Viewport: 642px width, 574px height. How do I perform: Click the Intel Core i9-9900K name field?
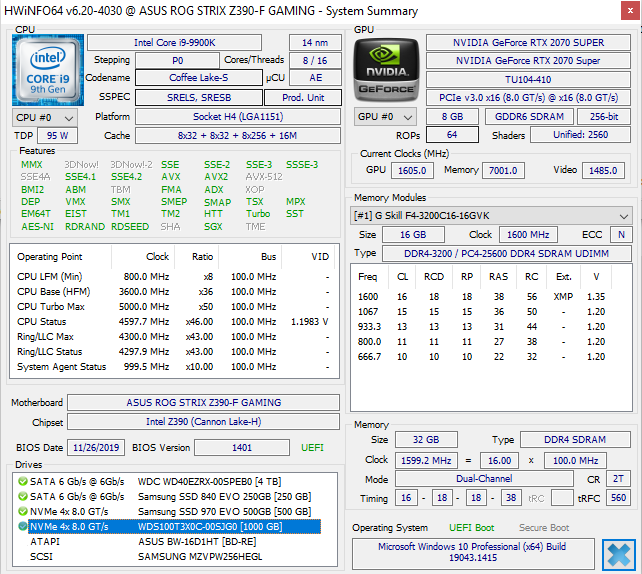click(x=174, y=43)
